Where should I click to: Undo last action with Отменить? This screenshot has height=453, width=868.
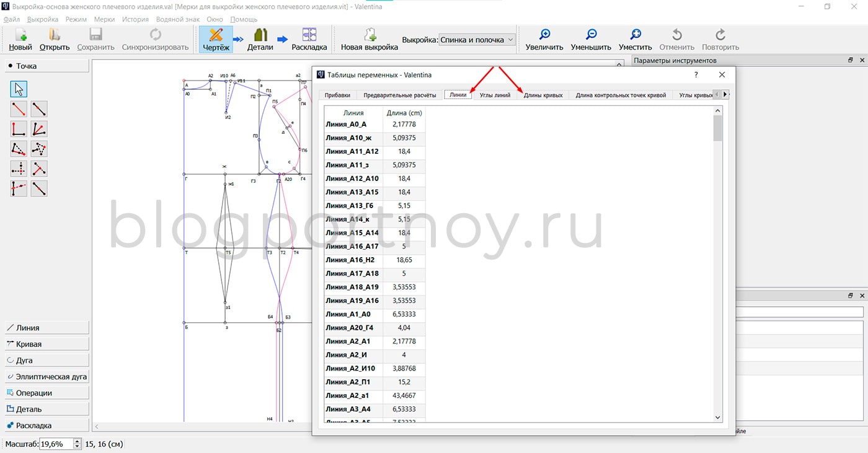click(x=677, y=40)
